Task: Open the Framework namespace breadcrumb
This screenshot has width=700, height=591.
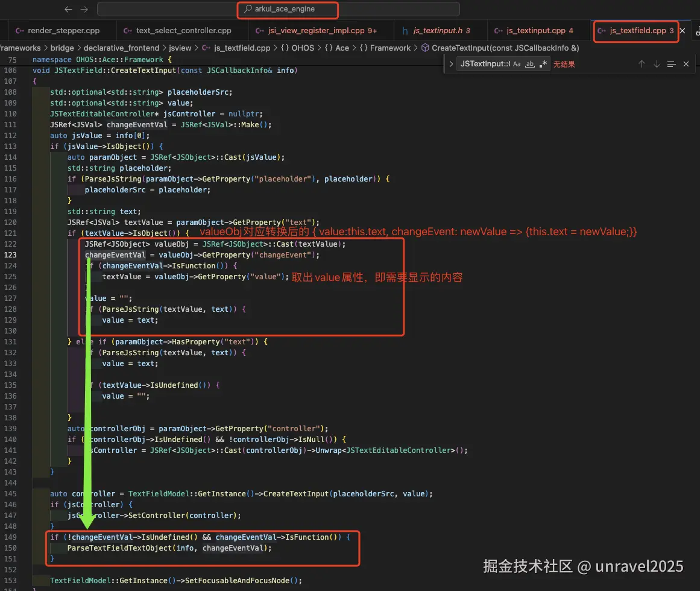Action: tap(385, 48)
